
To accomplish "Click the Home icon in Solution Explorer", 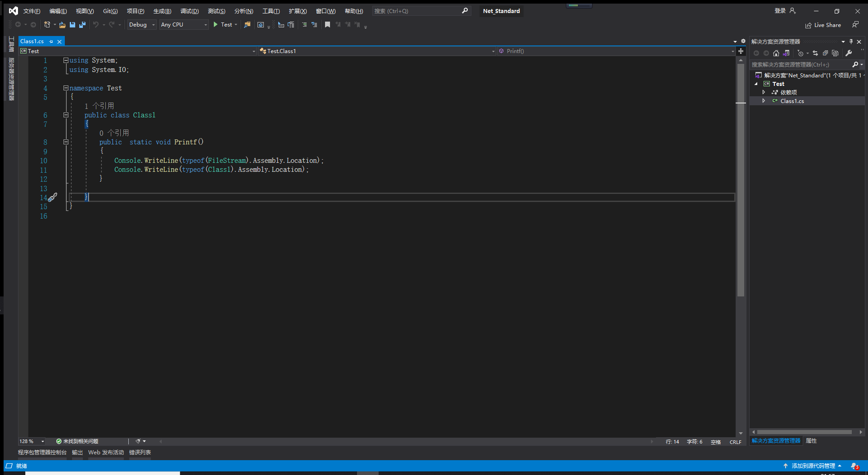I will pos(776,53).
